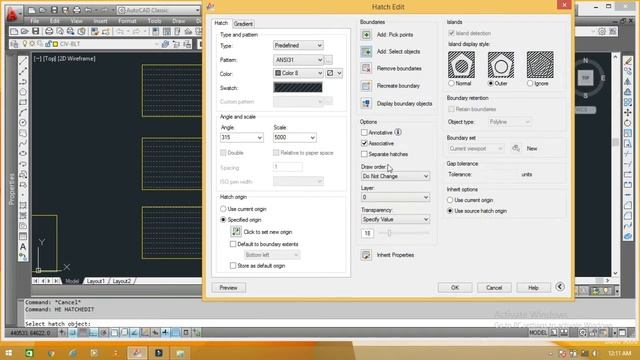Select the Specified origin radio button

click(223, 220)
